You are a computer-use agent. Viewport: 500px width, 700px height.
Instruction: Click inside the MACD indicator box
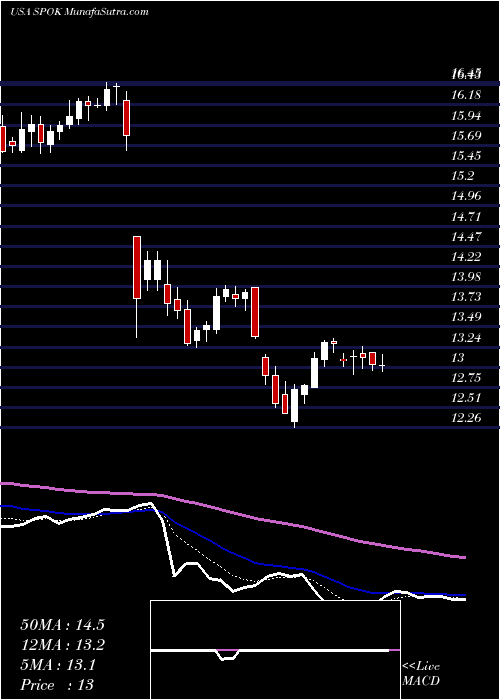[x=275, y=650]
